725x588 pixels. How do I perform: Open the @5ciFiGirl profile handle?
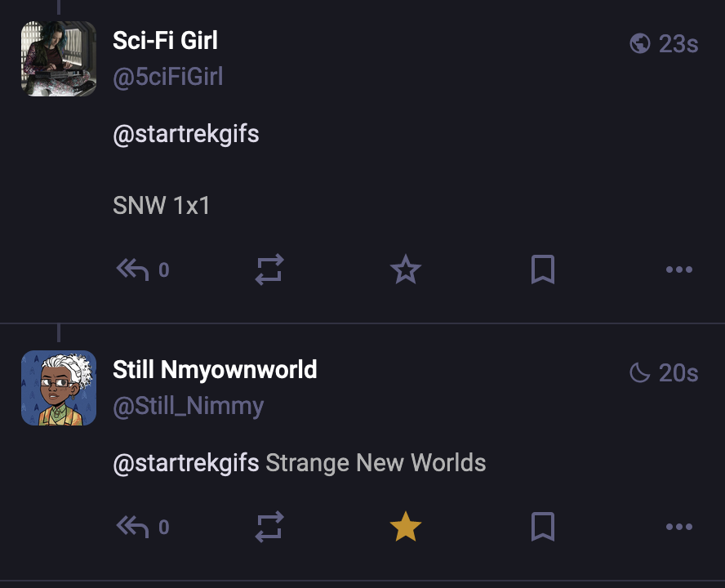168,77
